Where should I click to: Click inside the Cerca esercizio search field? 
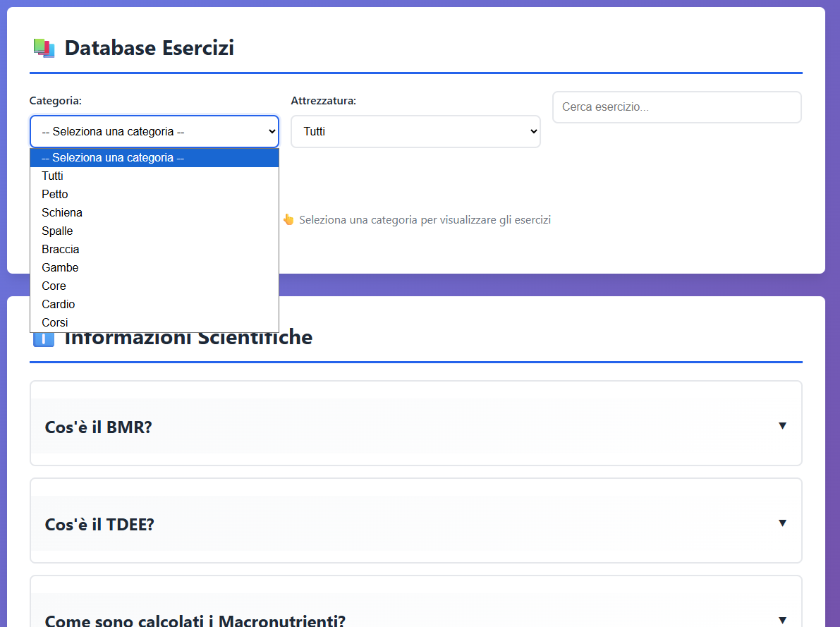676,106
